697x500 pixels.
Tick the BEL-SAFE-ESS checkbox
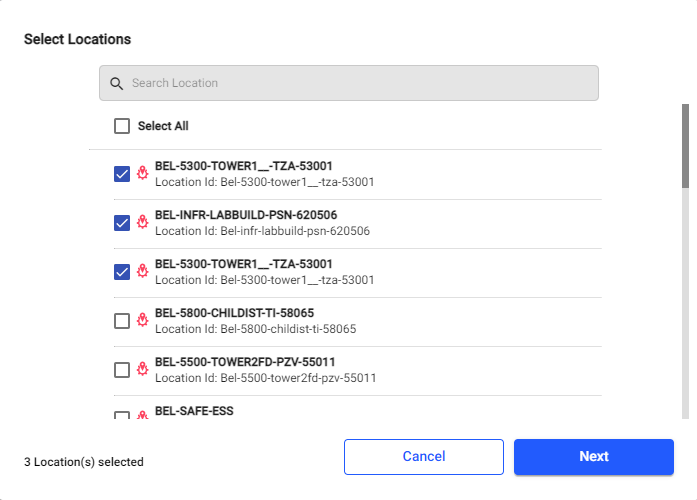click(122, 415)
